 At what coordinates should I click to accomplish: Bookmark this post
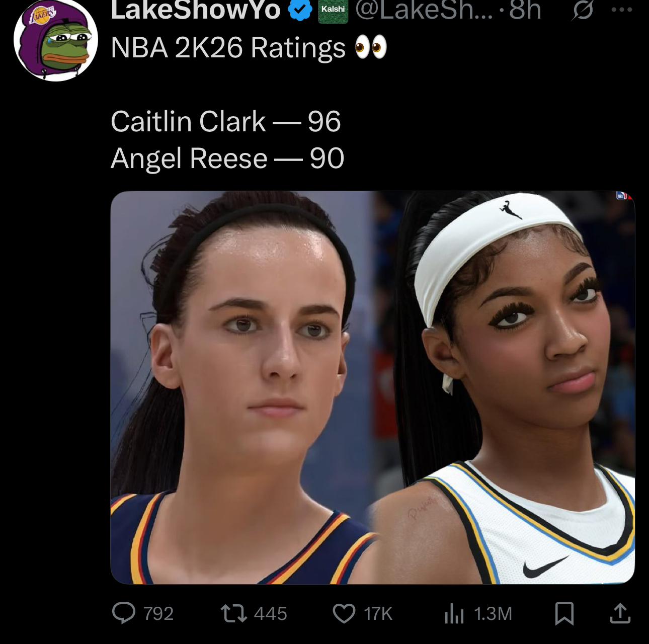point(564,613)
